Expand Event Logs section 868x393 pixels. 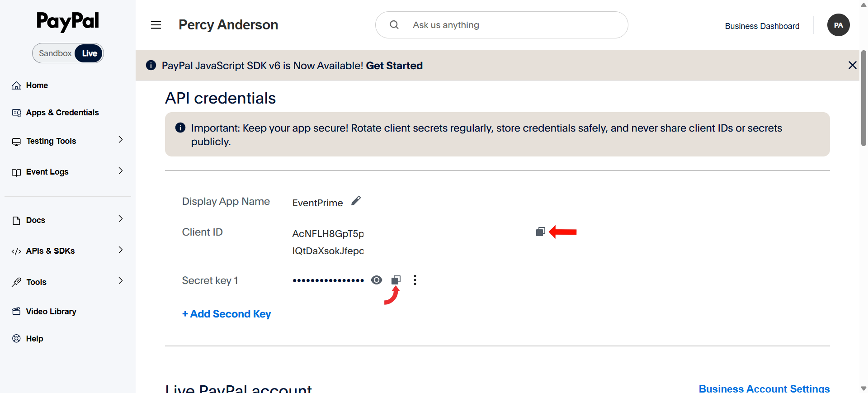click(x=120, y=171)
